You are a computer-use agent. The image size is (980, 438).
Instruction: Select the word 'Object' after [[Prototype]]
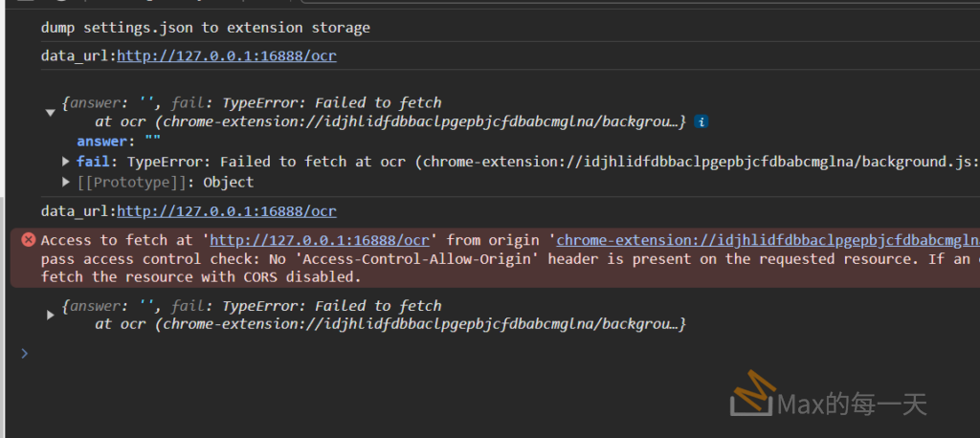[228, 182]
